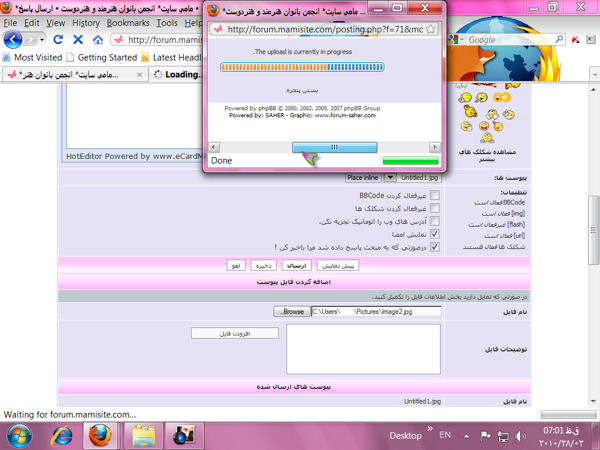Viewport: 600px width, 450px height.
Task: Open the History menu
Action: point(86,23)
